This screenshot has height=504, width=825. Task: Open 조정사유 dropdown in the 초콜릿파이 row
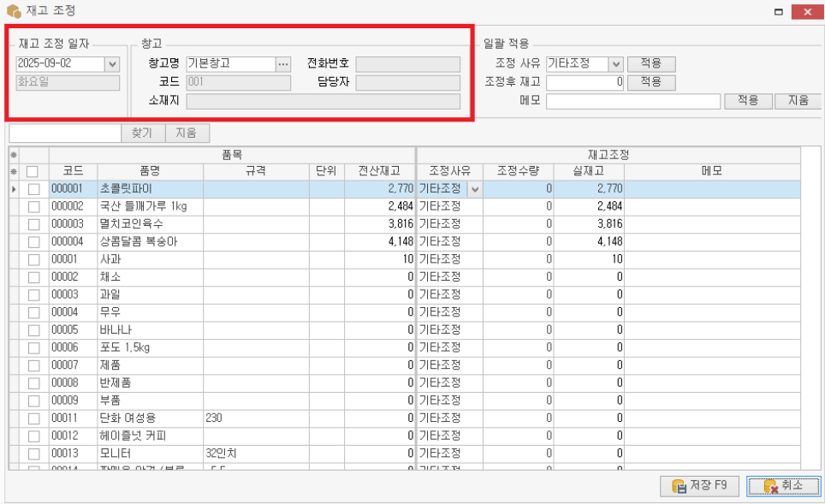click(x=474, y=188)
